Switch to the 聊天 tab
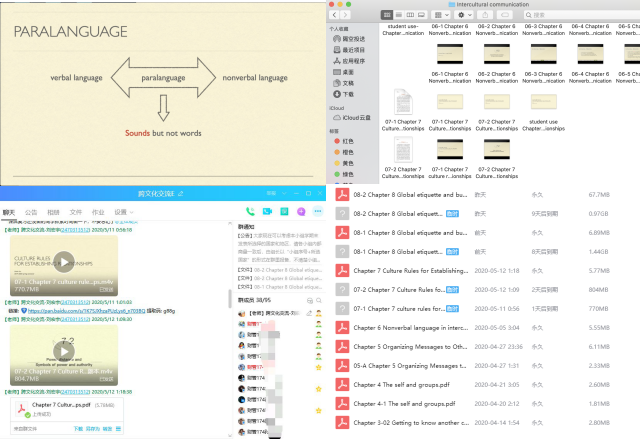Image resolution: width=641 pixels, height=439 pixels. [x=9, y=212]
